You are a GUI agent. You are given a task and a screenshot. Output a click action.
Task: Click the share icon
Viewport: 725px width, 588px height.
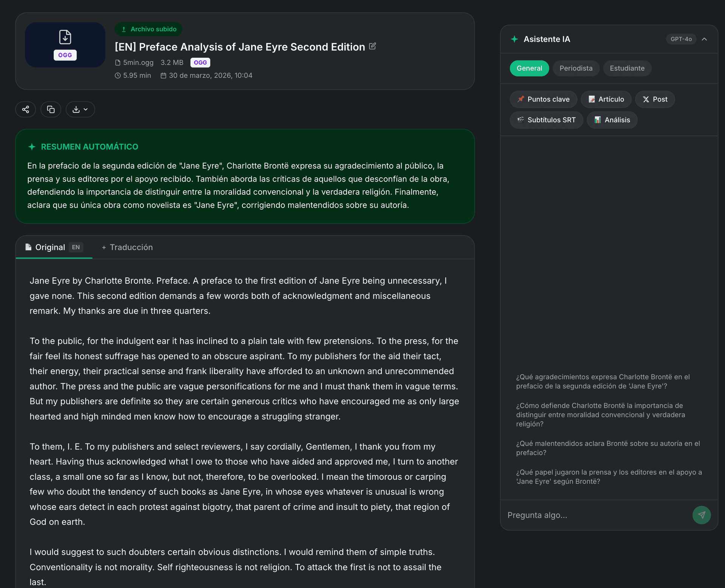pyautogui.click(x=25, y=109)
